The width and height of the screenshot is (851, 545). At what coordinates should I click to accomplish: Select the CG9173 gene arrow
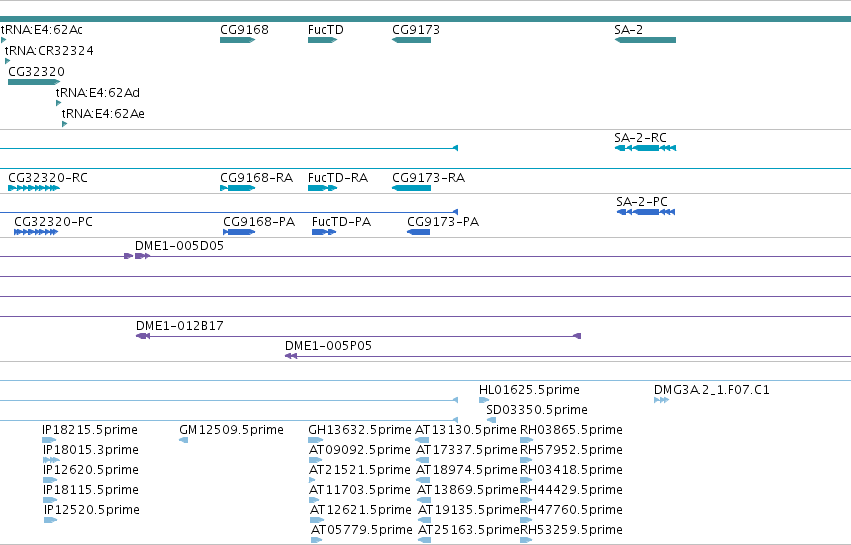(x=411, y=40)
